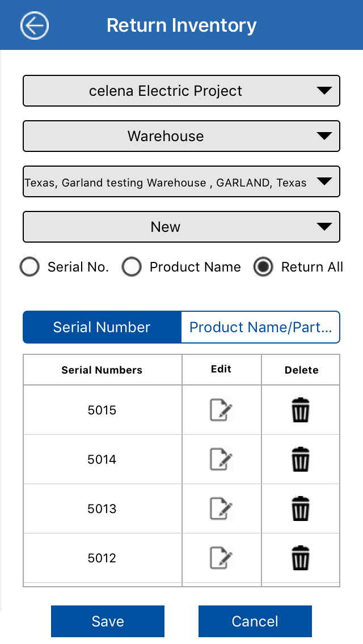Delete serial number 5013
This screenshot has height=644, width=363.
coord(301,509)
